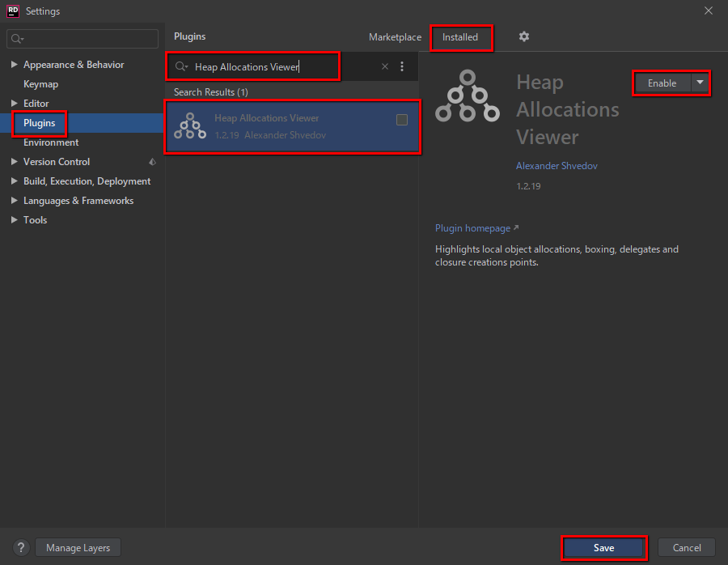Viewport: 728px width, 565px height.
Task: Focus the settings search field
Action: tap(83, 39)
